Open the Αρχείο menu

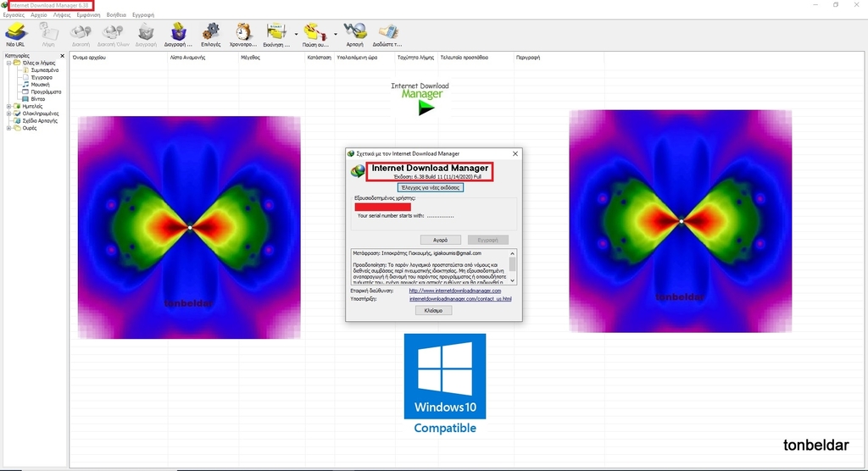point(39,15)
